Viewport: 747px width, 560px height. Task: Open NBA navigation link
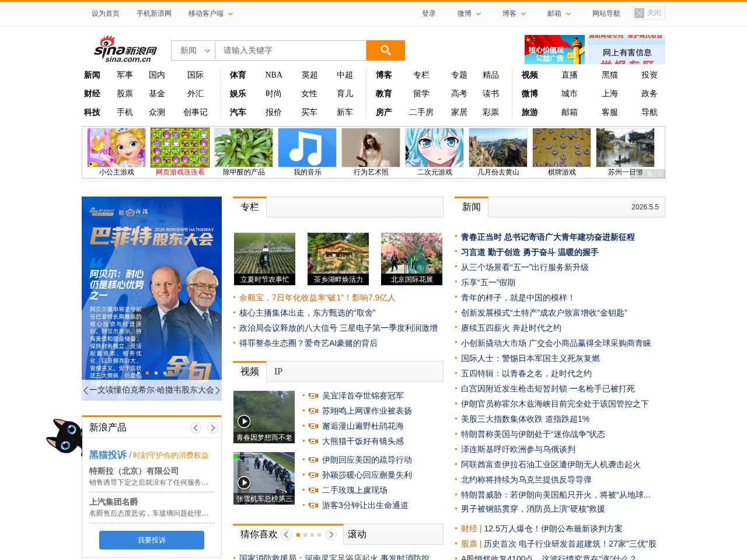pos(274,75)
